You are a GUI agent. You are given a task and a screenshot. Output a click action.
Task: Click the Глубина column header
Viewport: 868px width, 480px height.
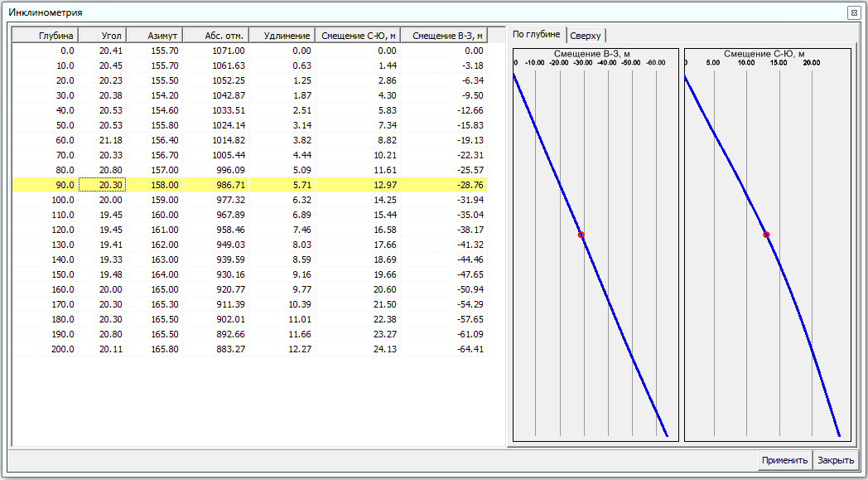(46, 35)
